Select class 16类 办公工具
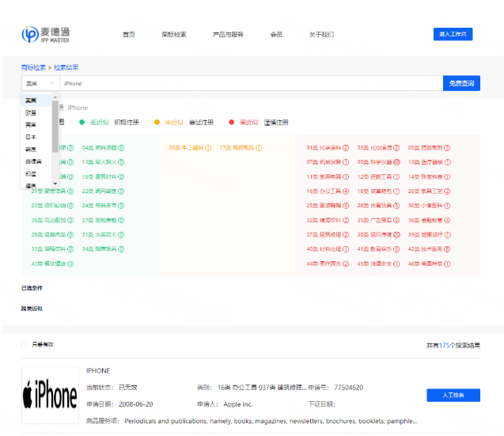The image size is (504, 436). click(328, 191)
